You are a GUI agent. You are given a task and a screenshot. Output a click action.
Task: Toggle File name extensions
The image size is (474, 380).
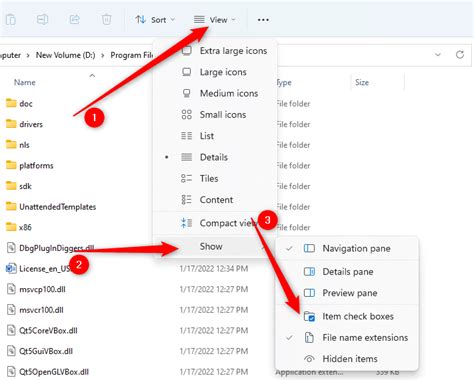(x=347, y=338)
